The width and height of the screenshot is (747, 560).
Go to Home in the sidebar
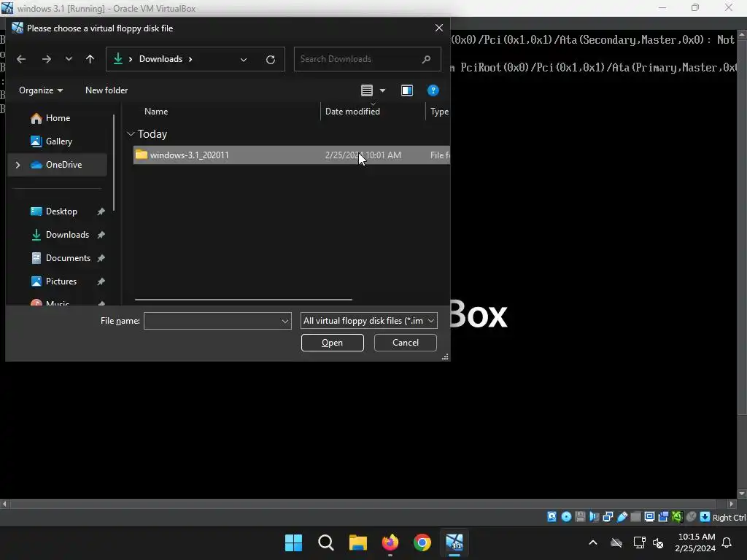pyautogui.click(x=58, y=118)
